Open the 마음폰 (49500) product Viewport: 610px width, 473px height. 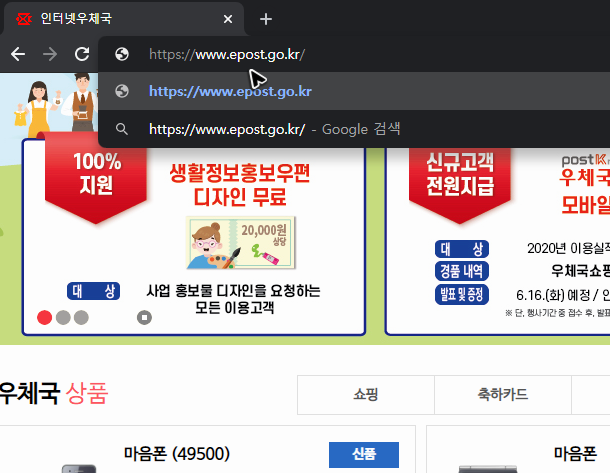coord(177,454)
